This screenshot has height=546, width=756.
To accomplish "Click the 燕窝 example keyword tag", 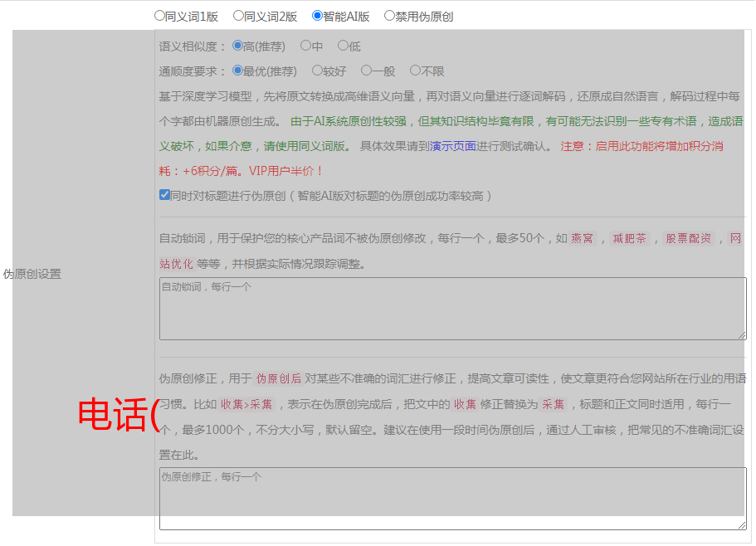I will click(x=583, y=239).
